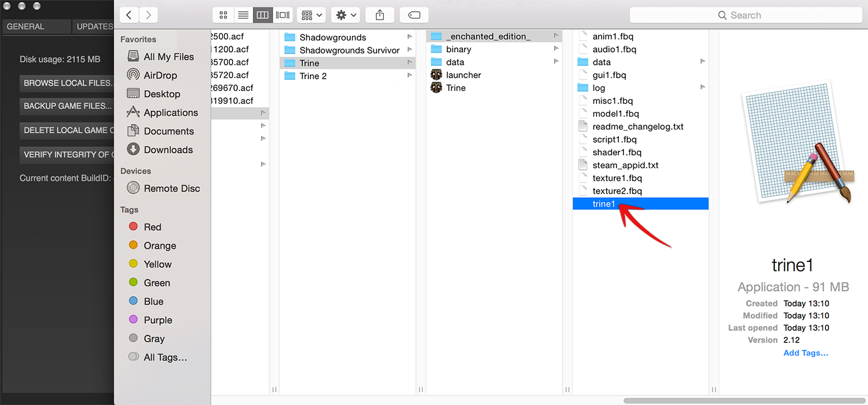This screenshot has height=405, width=868.
Task: Click the Add Tags link
Action: (x=805, y=353)
